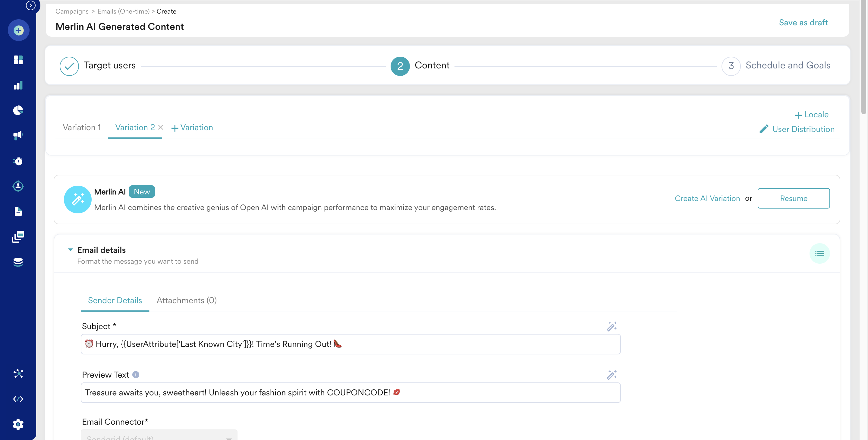Expand the sidebar with arrow toggle
This screenshot has width=868, height=440.
31,5
